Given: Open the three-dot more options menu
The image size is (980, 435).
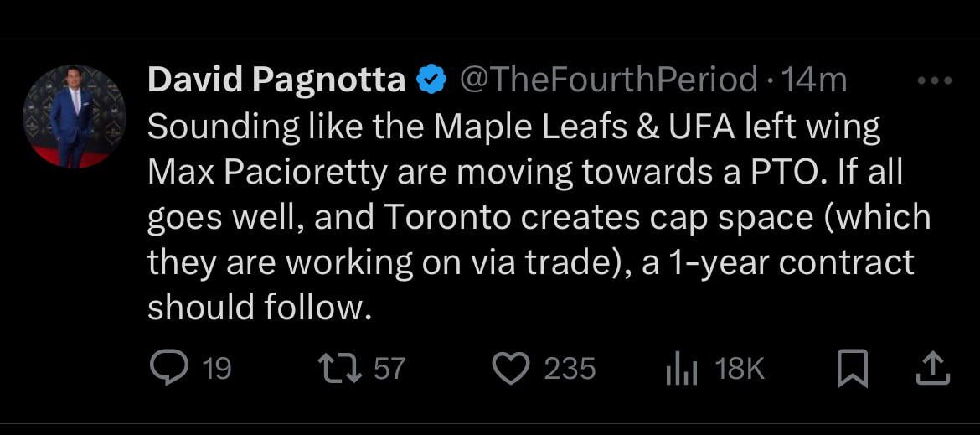Looking at the screenshot, I should [x=935, y=81].
